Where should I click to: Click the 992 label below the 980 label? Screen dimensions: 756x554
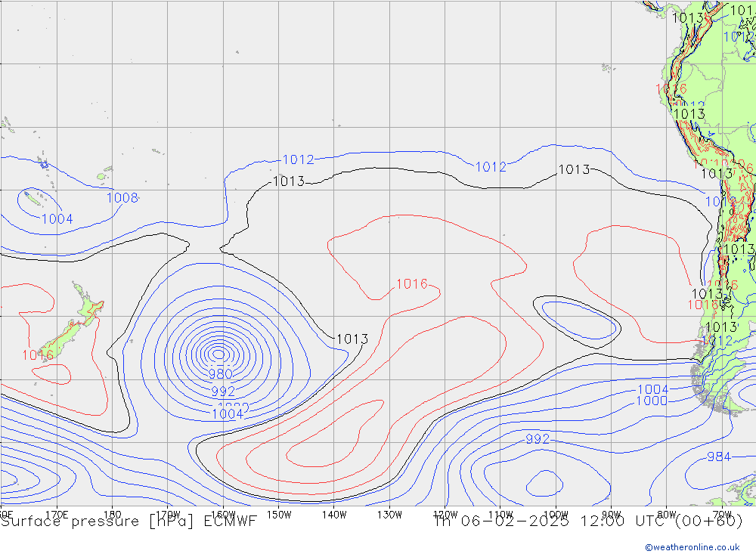223,391
